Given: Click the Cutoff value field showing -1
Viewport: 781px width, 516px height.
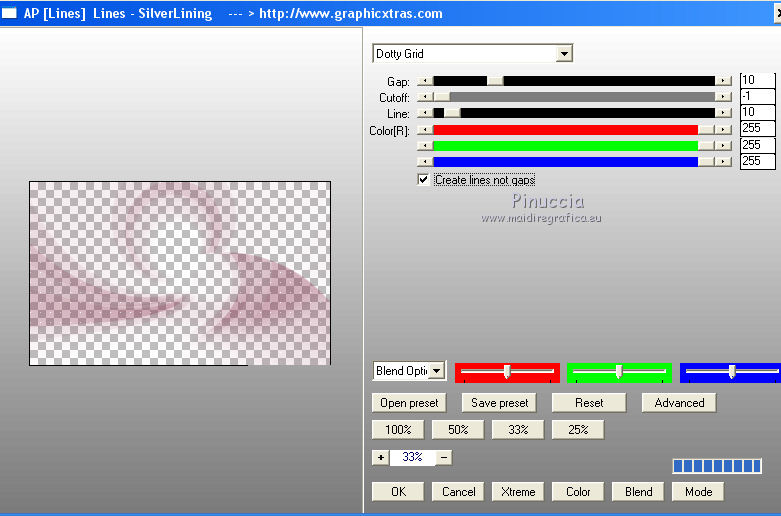Looking at the screenshot, I should (x=758, y=96).
